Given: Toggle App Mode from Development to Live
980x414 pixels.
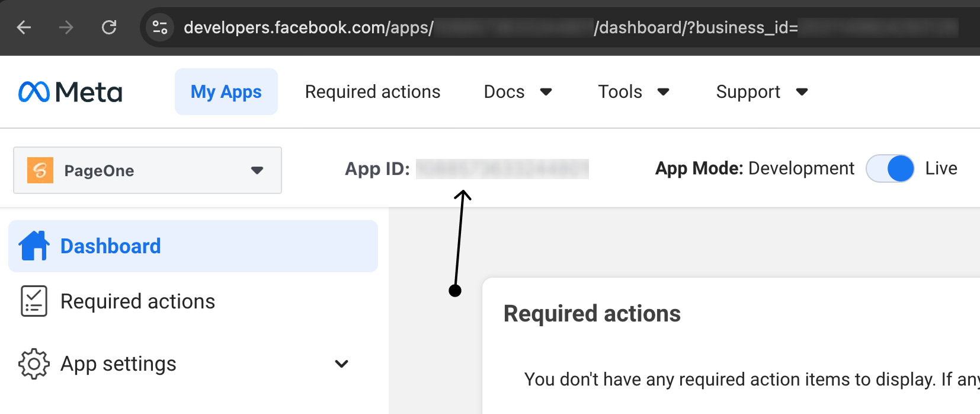Looking at the screenshot, I should 889,168.
